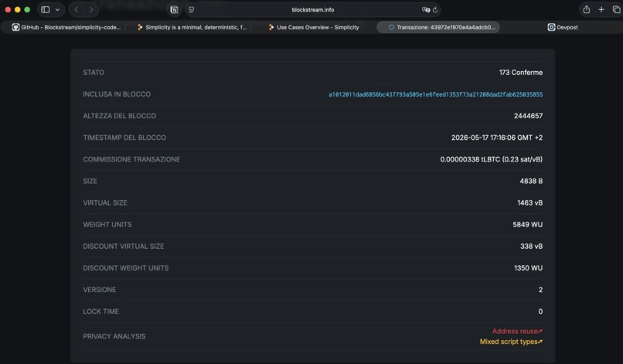Click the weight value 5849 WU
This screenshot has height=364, width=623.
tap(528, 225)
